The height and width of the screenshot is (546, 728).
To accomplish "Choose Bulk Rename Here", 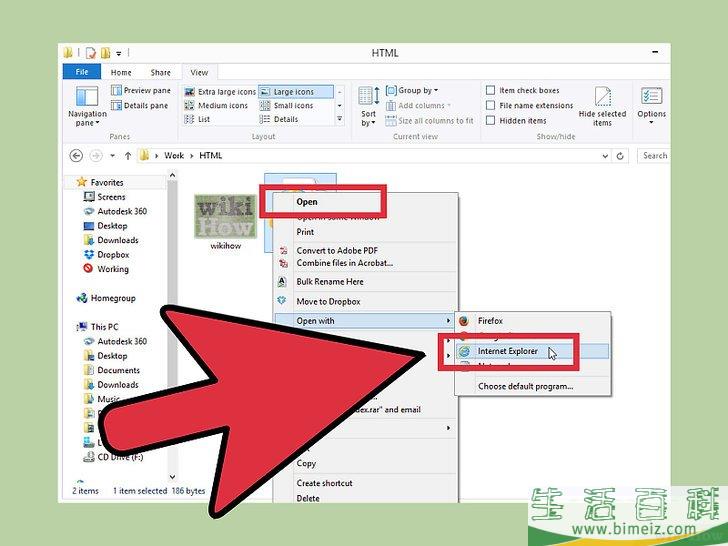I will point(330,282).
